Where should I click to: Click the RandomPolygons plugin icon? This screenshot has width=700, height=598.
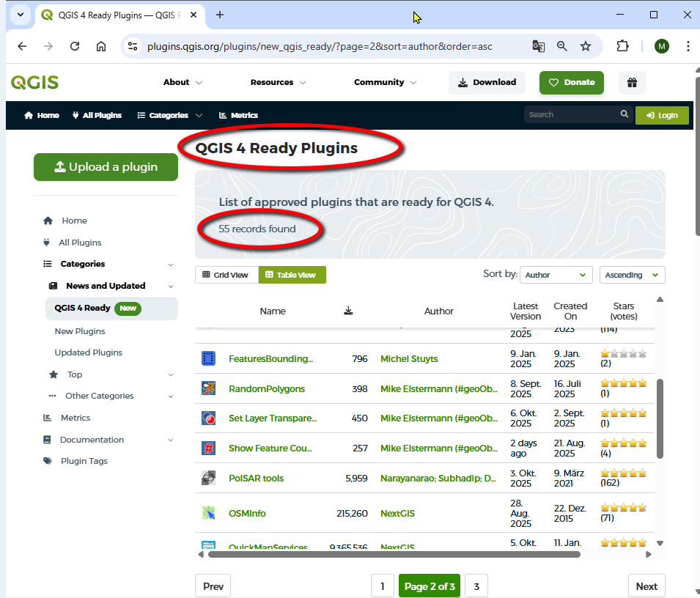tap(208, 388)
